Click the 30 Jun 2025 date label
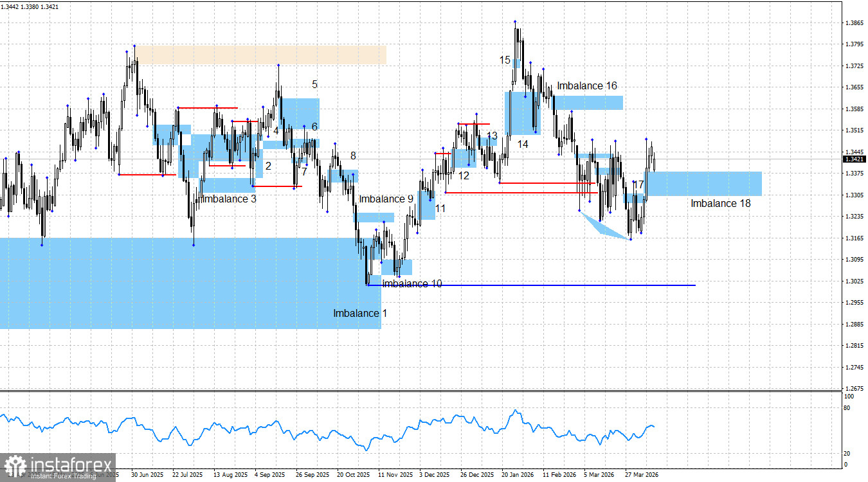 pyautogui.click(x=147, y=474)
